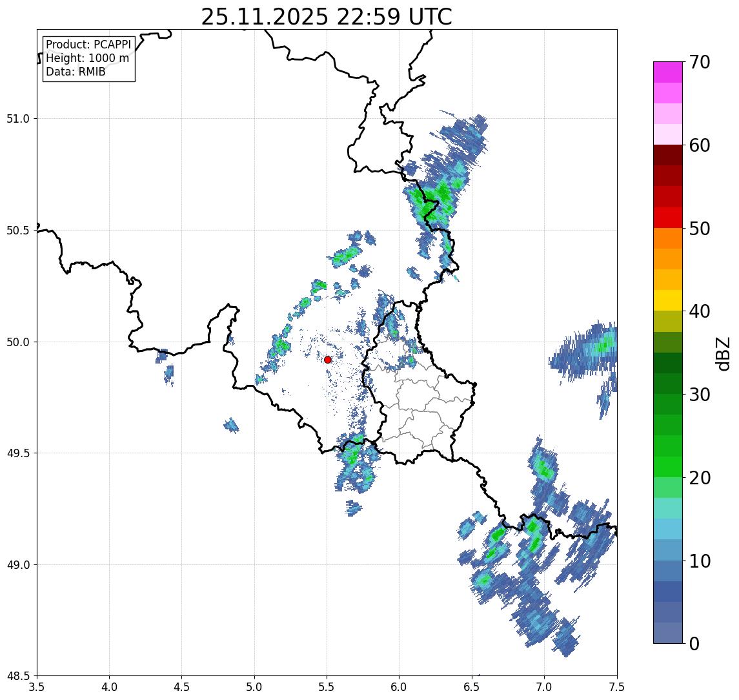Click the longitude axis label 5.5
This screenshot has width=739, height=700.
coord(327,687)
